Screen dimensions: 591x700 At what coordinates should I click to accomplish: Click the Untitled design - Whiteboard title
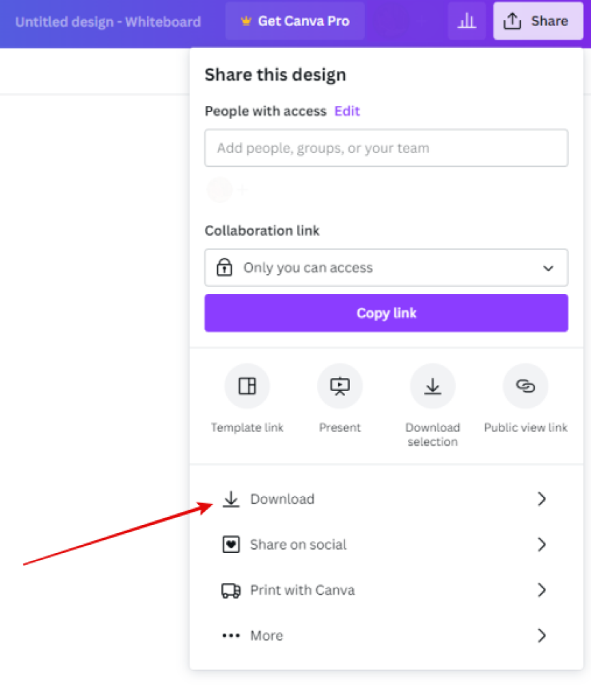coord(109,22)
